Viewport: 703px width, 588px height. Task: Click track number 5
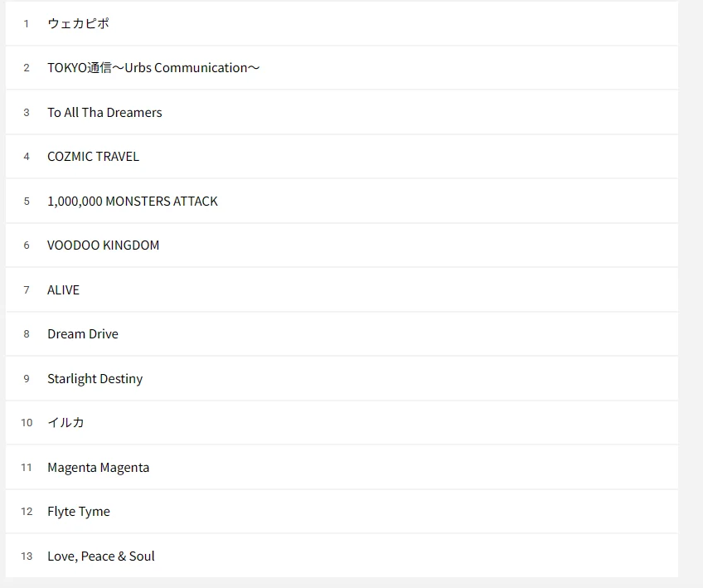[27, 201]
